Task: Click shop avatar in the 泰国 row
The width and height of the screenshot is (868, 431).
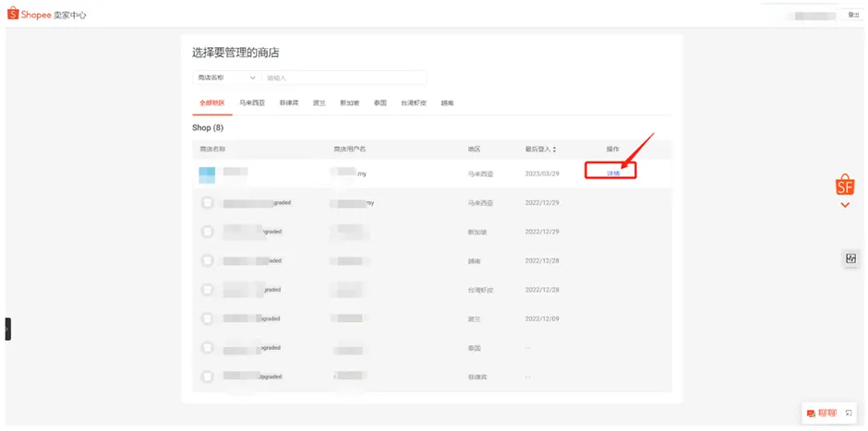Action: click(x=208, y=347)
